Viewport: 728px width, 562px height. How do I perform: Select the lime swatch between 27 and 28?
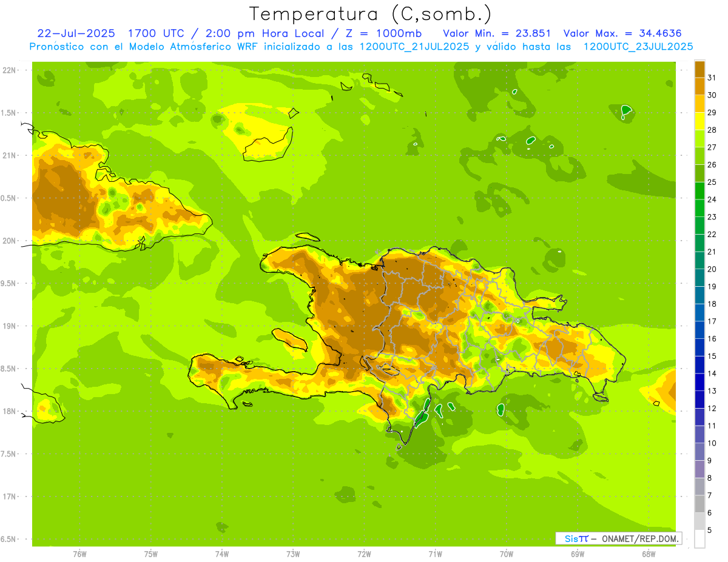point(699,138)
